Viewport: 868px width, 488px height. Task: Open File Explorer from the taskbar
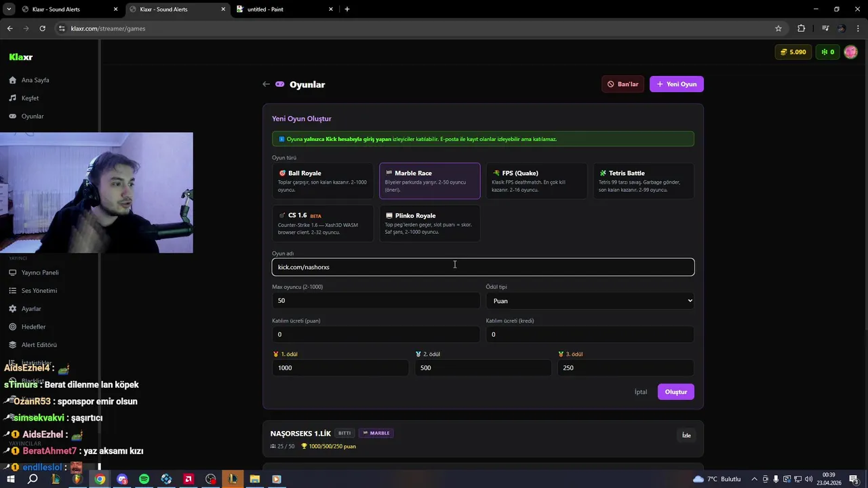(255, 479)
